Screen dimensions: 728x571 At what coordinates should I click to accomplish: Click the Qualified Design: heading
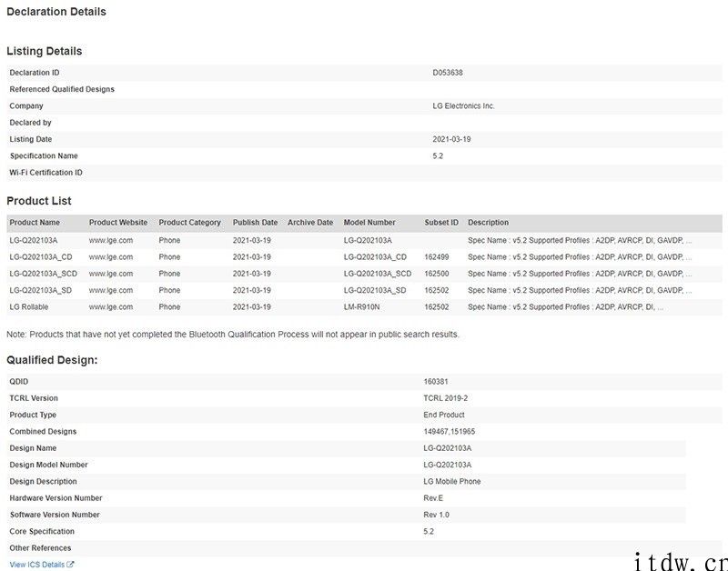[52, 360]
